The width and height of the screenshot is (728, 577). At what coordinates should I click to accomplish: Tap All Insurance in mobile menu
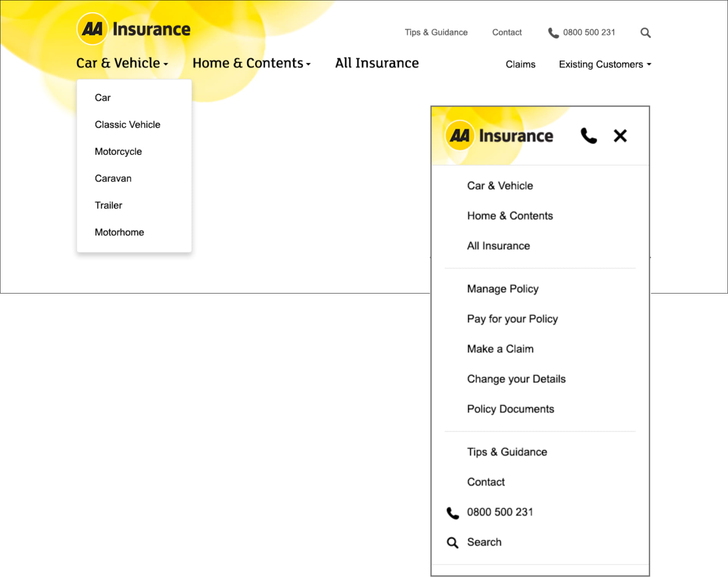click(x=498, y=246)
